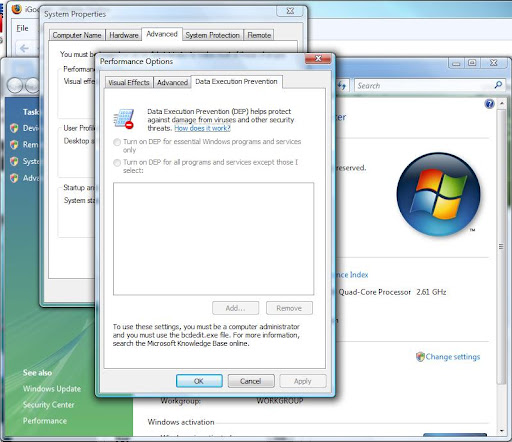Click the browser back arrow
The width and height of the screenshot is (512, 442).
pos(24,49)
